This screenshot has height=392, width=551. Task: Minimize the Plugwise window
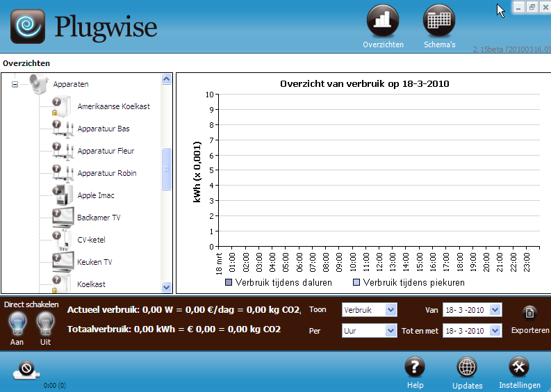point(518,7)
